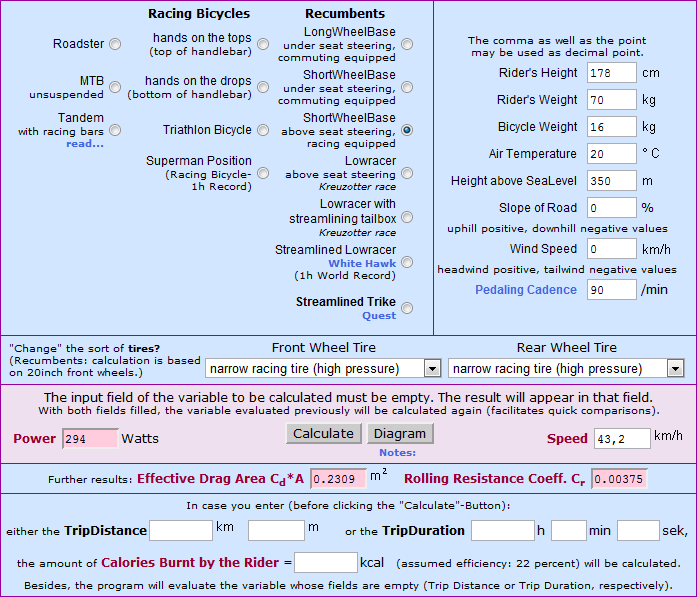Viewport: 697px width, 597px height.
Task: Choose Streamlined Lowracer White Hawk option
Action: pos(407,262)
